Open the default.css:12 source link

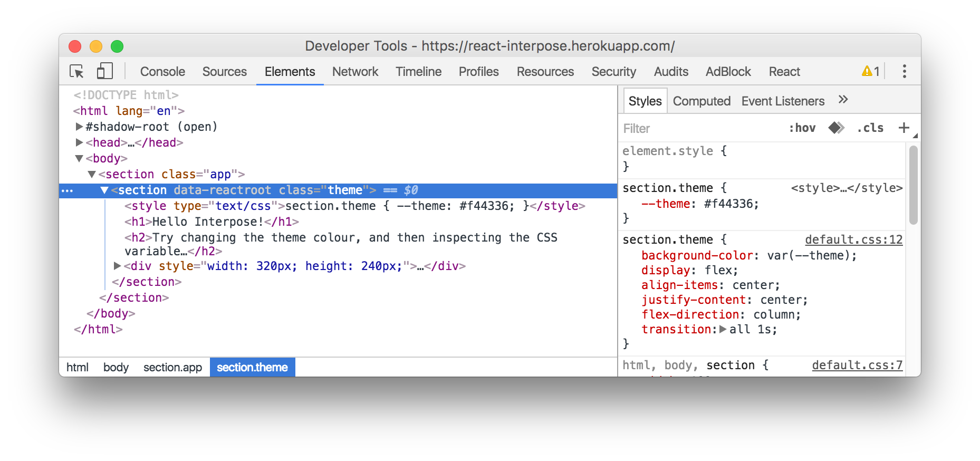tap(853, 239)
